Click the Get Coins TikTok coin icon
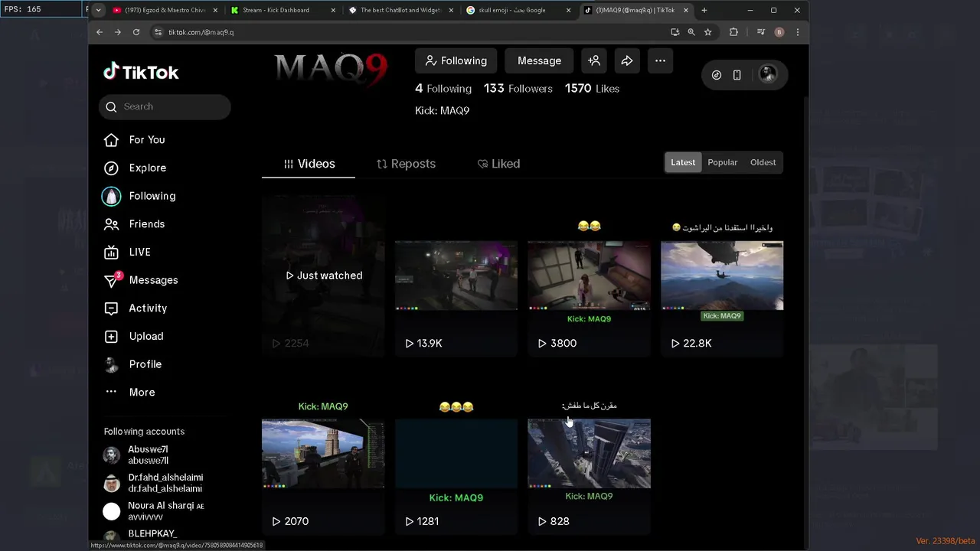 717,75
